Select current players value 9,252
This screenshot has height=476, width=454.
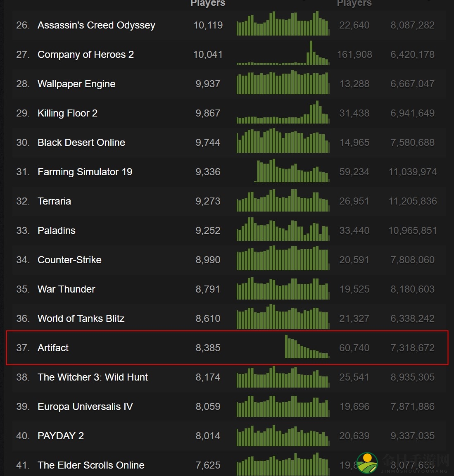(x=208, y=231)
